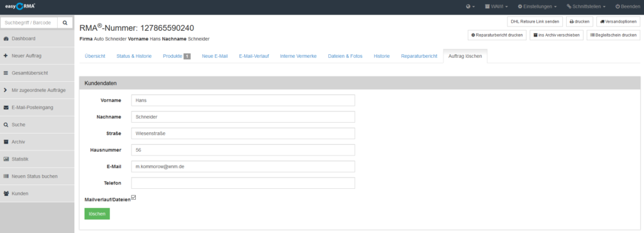Screen dimensions: 644x233
Task: Click the Dashboard gauge icon
Action: (x=6, y=38)
